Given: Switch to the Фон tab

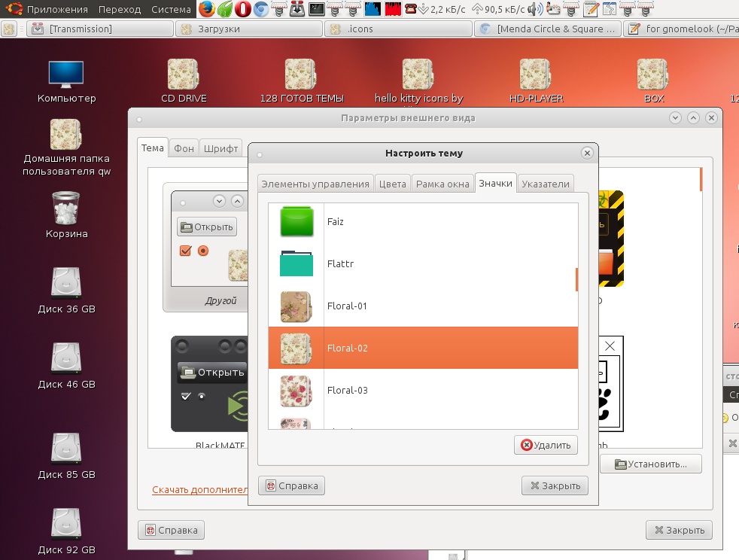Looking at the screenshot, I should point(184,148).
